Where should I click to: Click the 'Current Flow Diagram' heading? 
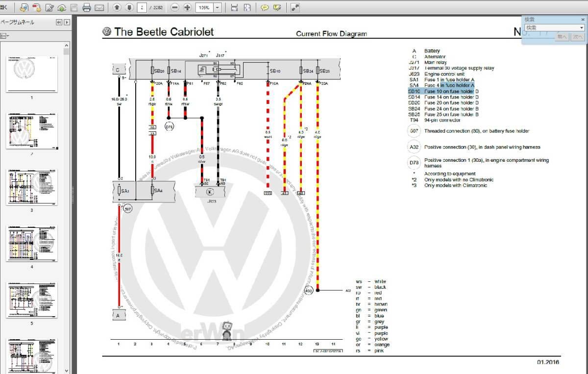[331, 34]
